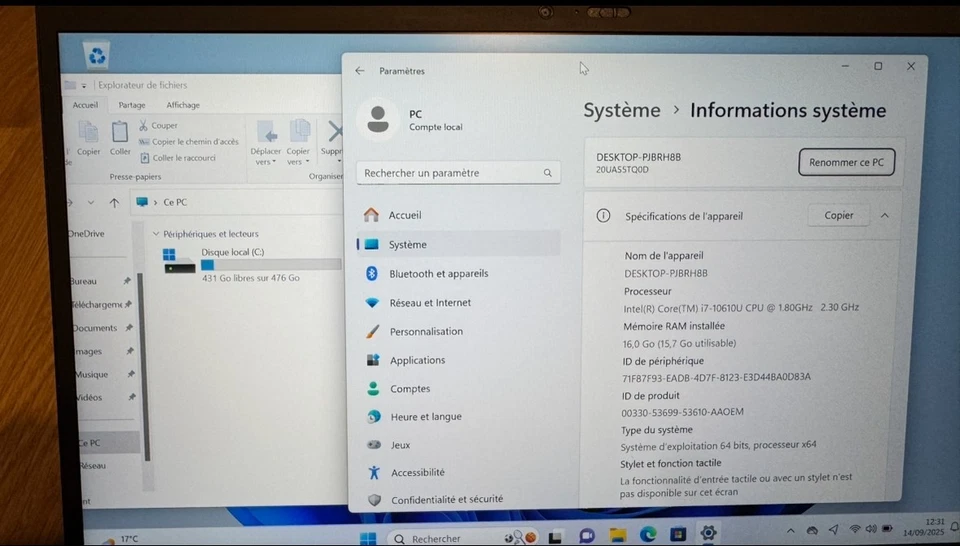The height and width of the screenshot is (546, 960).
Task: Click the Explorer navigation pane scrollbar
Action: pyautogui.click(x=146, y=367)
